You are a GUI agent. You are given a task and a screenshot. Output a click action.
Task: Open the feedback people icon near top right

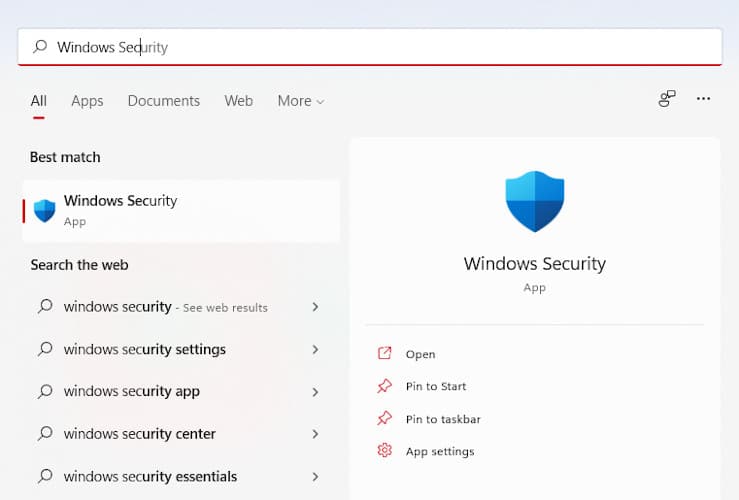click(x=667, y=99)
